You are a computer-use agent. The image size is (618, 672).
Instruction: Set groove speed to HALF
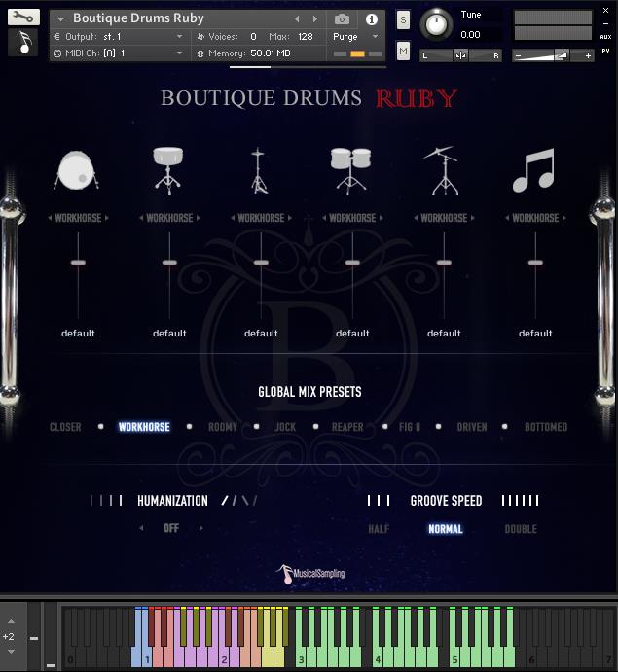(x=379, y=529)
